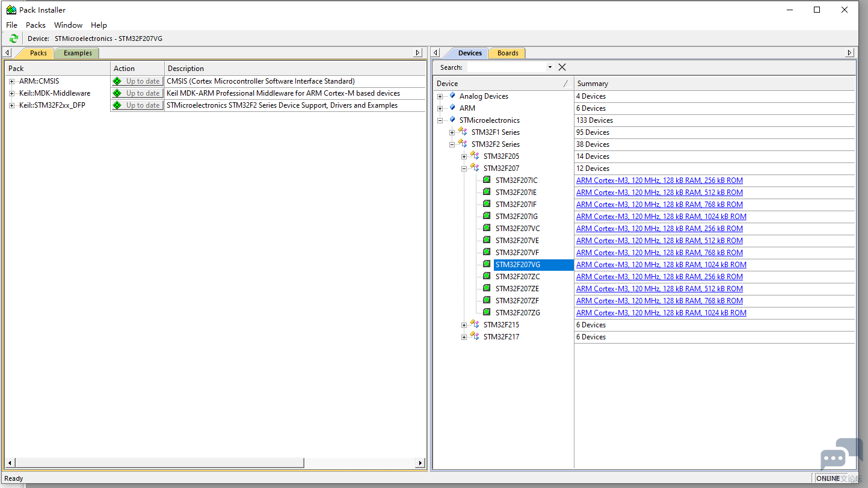Expand the Analog Devices vendor node
The image size is (868, 488).
pyautogui.click(x=440, y=96)
